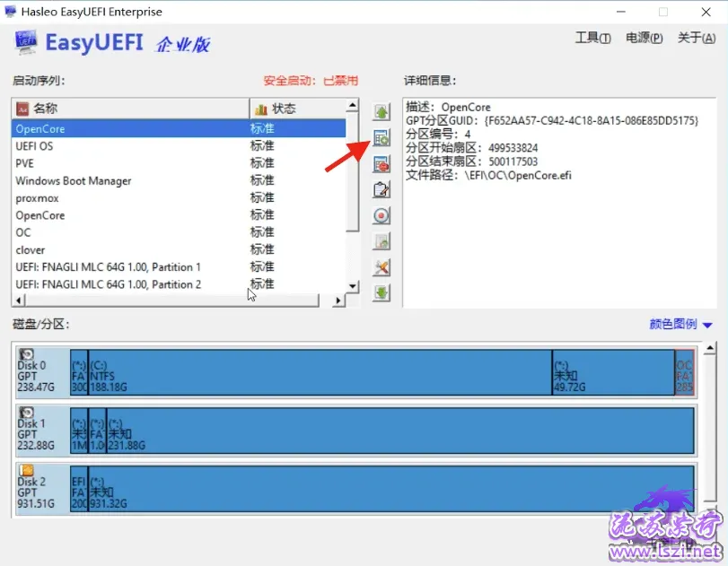Image resolution: width=728 pixels, height=566 pixels.
Task: Click the 名称 column header
Action: click(x=130, y=109)
